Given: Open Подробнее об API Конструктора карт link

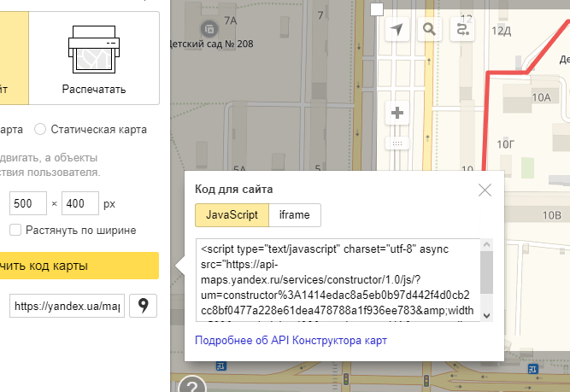Looking at the screenshot, I should 291,340.
